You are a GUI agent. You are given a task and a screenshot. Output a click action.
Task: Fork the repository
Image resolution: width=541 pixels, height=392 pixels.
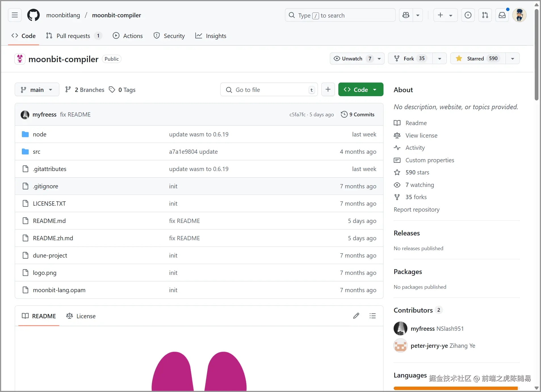point(410,58)
